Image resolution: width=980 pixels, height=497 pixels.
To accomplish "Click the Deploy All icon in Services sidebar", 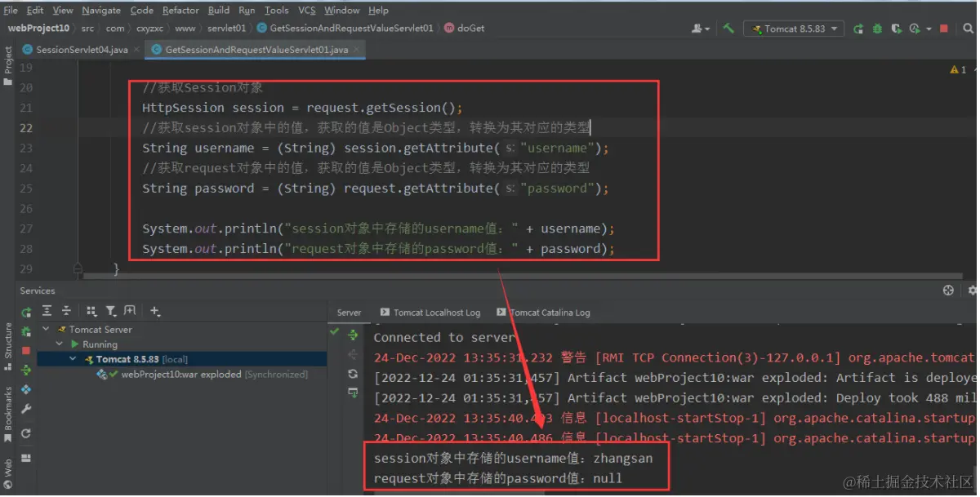I will [26, 370].
